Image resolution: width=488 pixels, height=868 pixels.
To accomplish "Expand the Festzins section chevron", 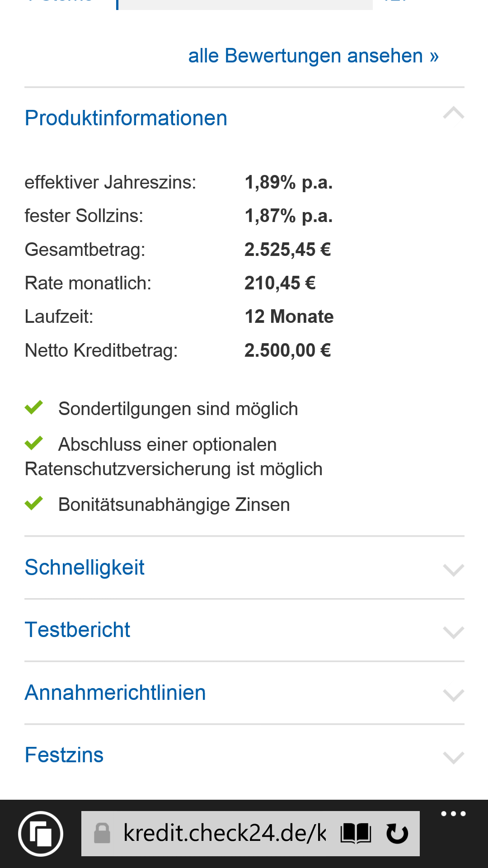I will pyautogui.click(x=454, y=757).
